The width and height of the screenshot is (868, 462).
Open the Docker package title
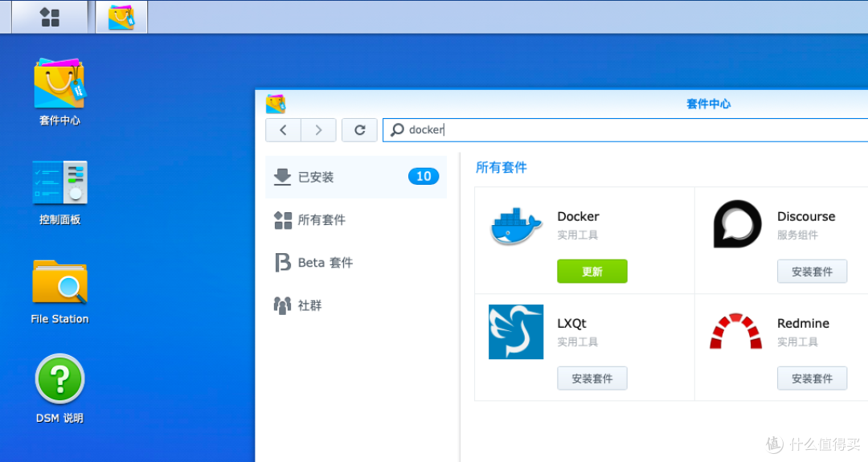click(578, 216)
